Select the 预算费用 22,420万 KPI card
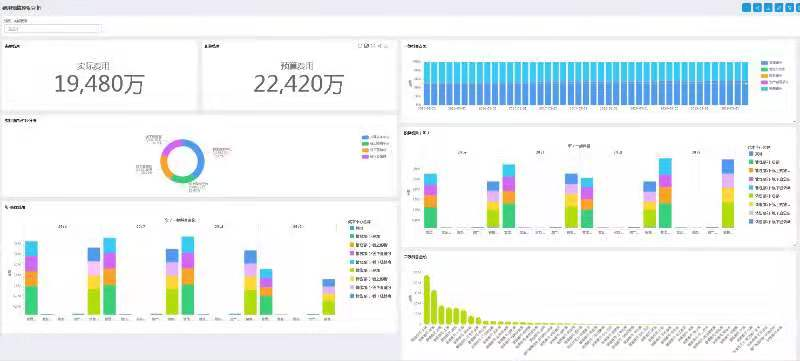This screenshot has width=800, height=361. (x=299, y=75)
